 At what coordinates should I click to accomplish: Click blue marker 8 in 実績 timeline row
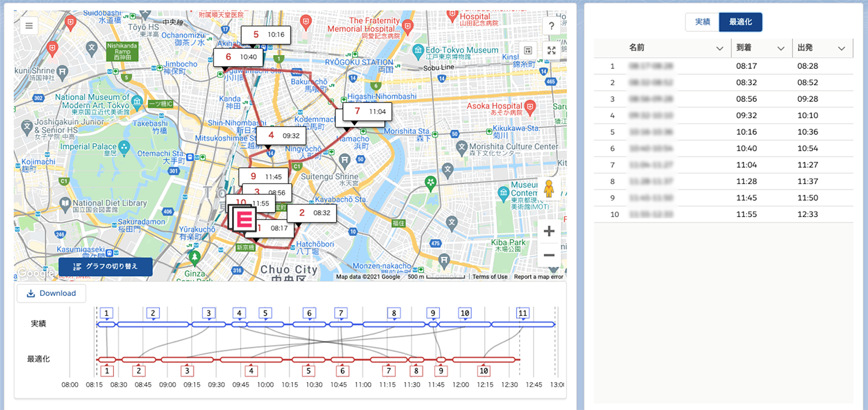click(393, 313)
